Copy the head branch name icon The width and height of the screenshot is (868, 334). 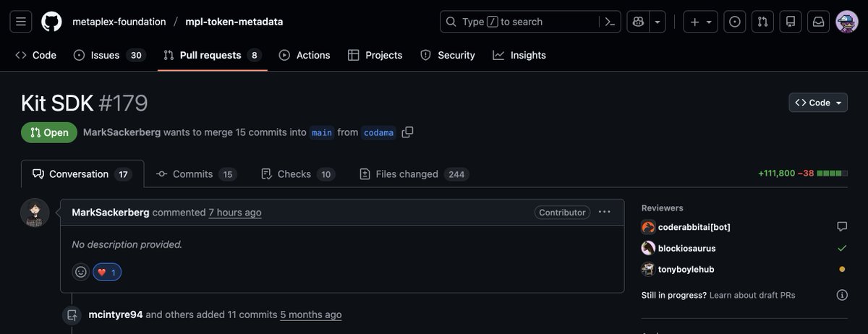pos(408,132)
